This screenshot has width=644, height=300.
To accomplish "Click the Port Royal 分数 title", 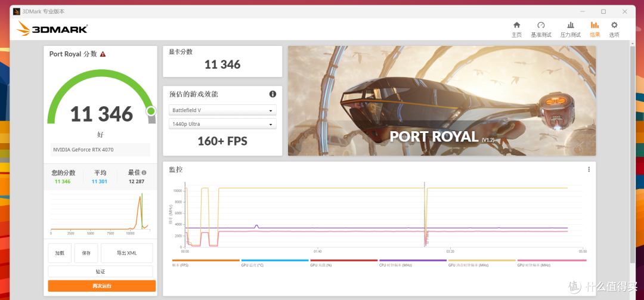I will click(73, 54).
